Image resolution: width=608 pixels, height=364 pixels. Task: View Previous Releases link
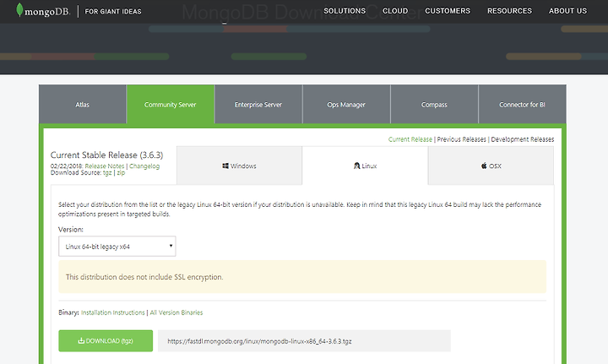coord(461,139)
